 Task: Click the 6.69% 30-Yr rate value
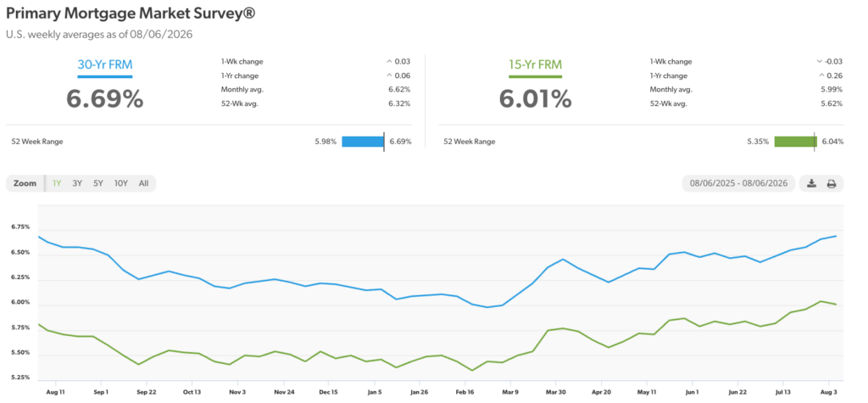coord(104,98)
